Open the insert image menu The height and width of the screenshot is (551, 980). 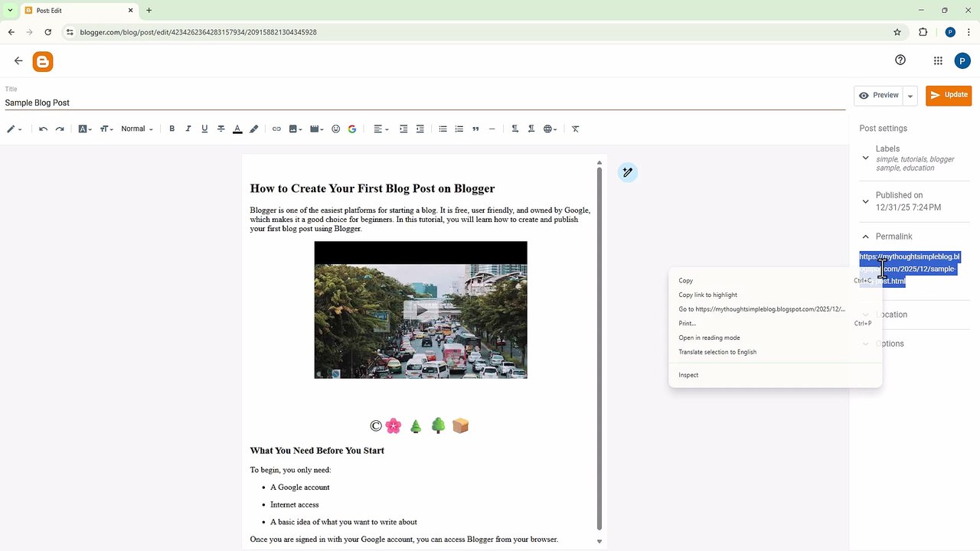pos(296,129)
